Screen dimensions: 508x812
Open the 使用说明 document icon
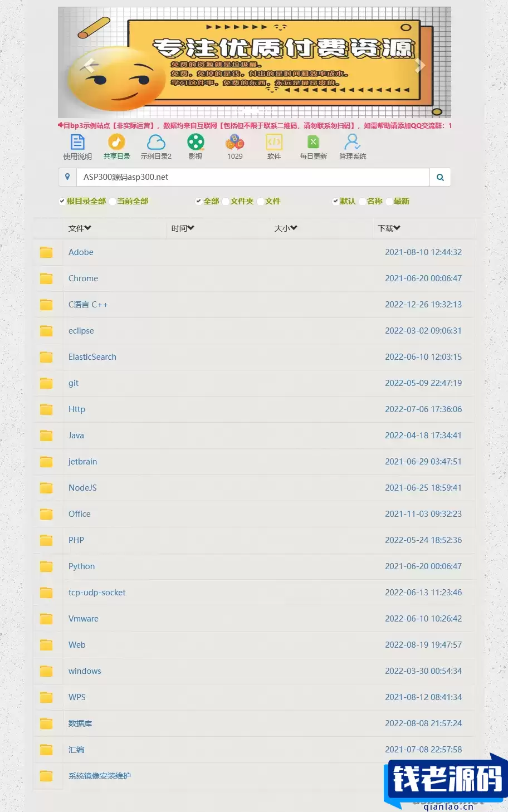click(x=77, y=142)
